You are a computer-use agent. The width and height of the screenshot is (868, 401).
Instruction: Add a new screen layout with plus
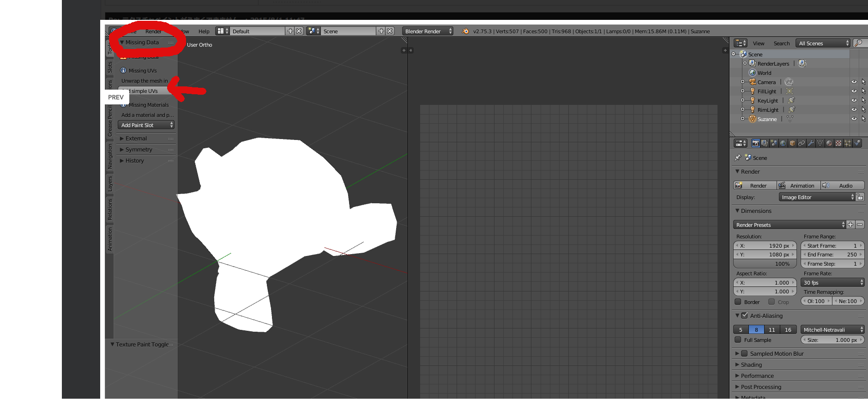(x=290, y=31)
